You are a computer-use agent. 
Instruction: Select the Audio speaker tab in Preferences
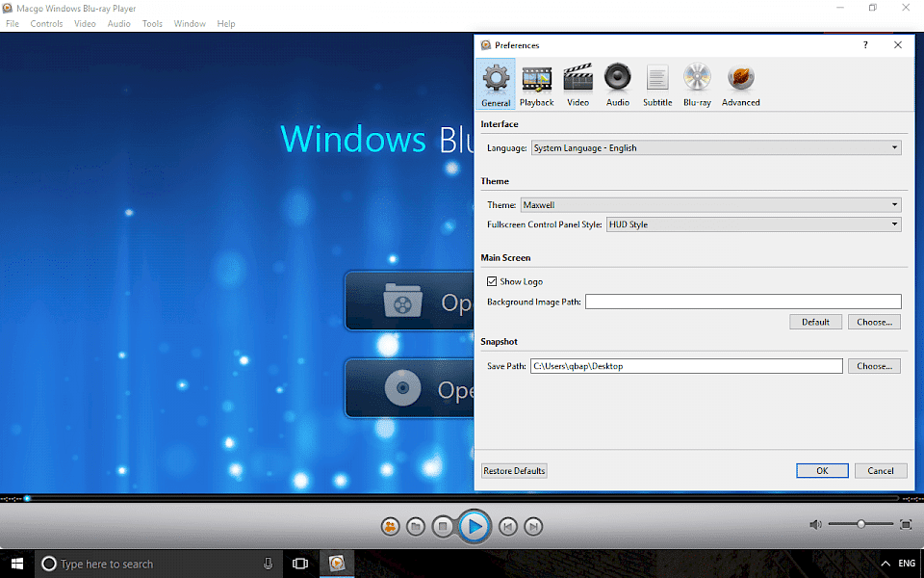pyautogui.click(x=618, y=85)
